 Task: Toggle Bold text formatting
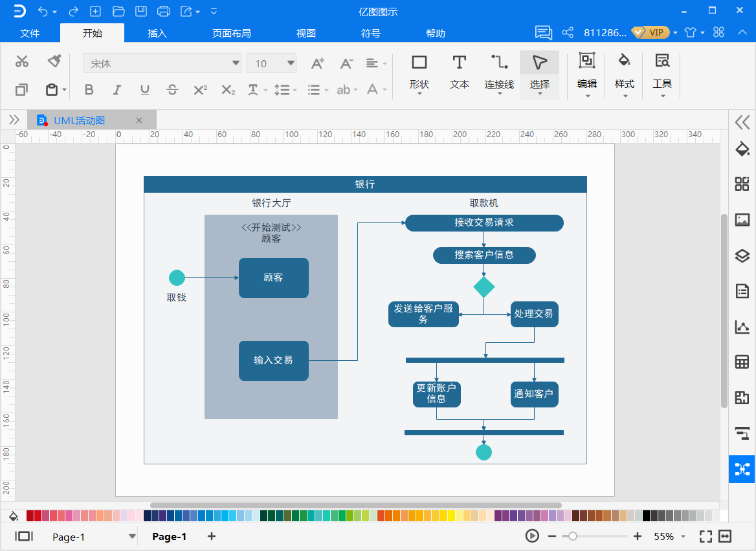coord(89,90)
